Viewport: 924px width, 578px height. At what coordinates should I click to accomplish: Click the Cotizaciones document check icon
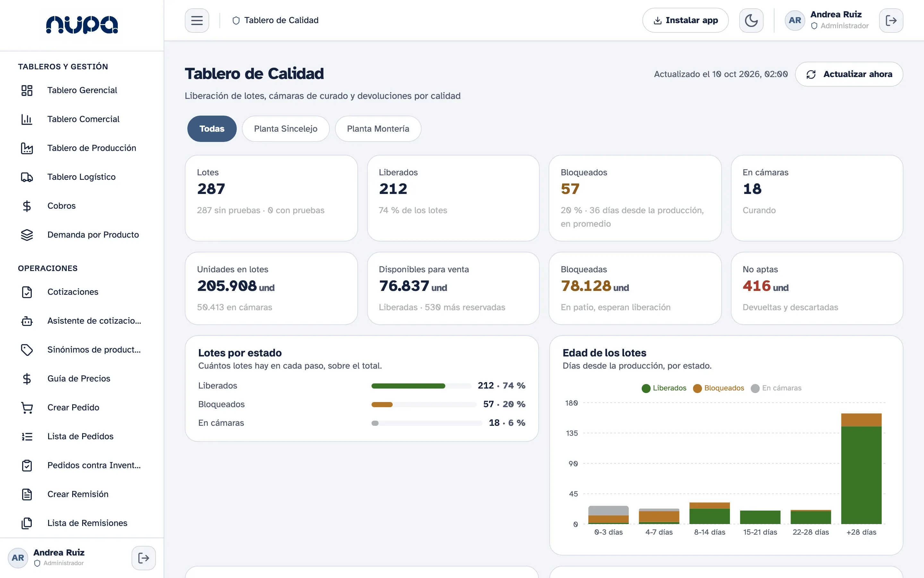tap(27, 292)
